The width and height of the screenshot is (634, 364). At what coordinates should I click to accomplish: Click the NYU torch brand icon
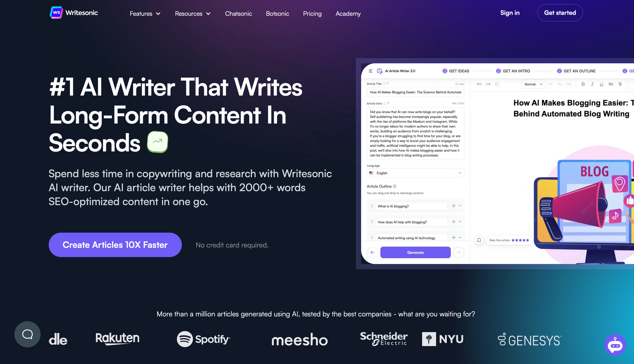pos(428,339)
